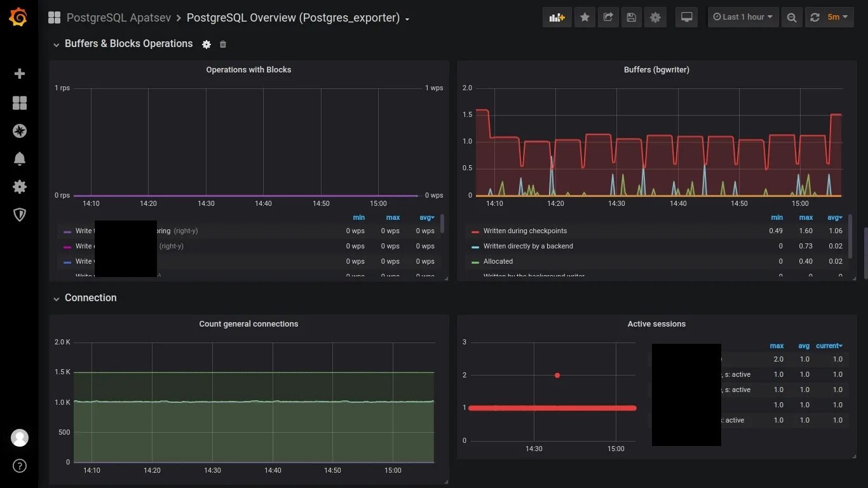Open the Grafana home logo
The width and height of the screenshot is (868, 488).
[x=18, y=17]
